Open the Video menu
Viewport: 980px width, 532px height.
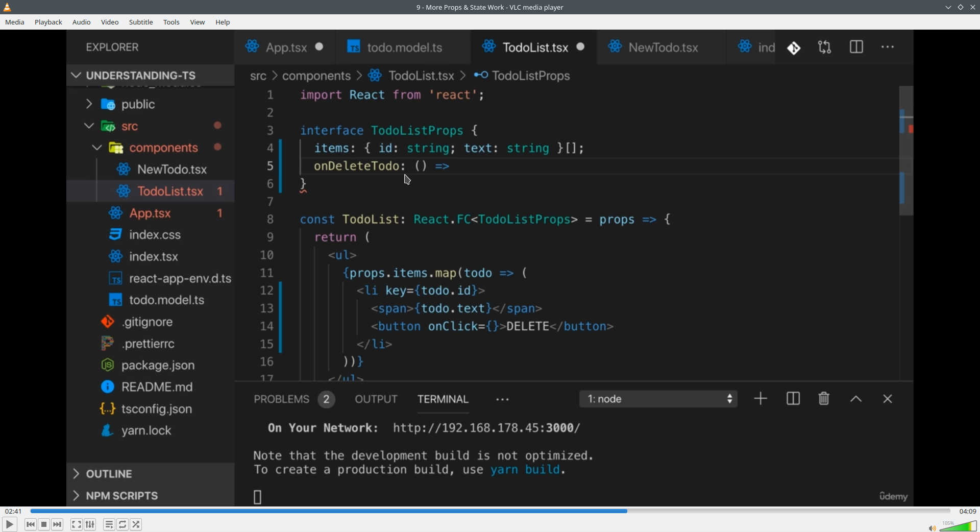(110, 22)
